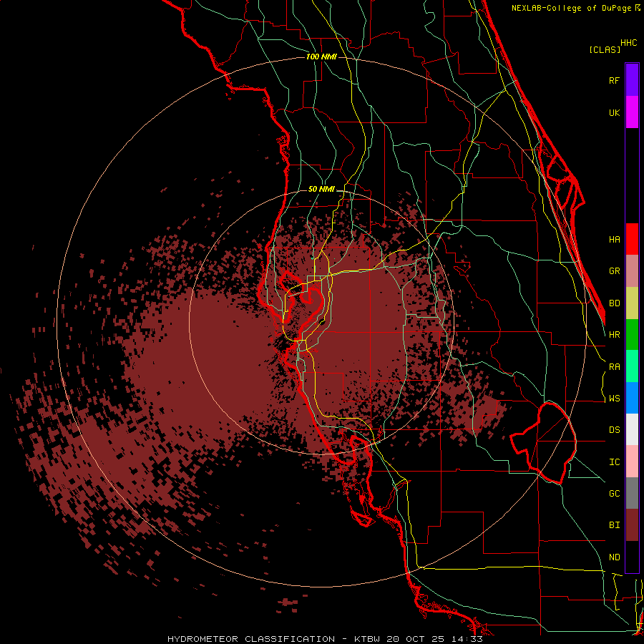Click the BI legend label
Screen dimensions: 644x644
coord(615,525)
